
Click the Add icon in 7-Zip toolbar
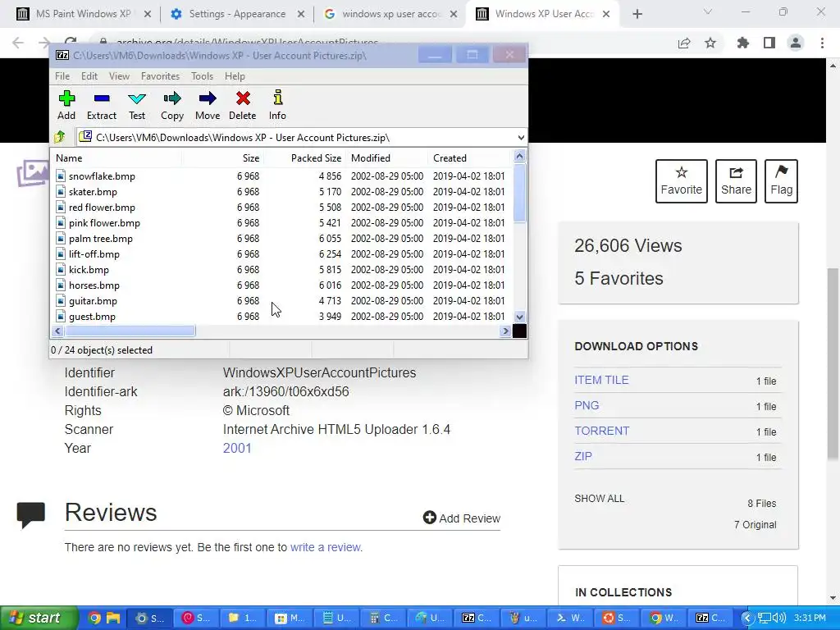tap(66, 98)
